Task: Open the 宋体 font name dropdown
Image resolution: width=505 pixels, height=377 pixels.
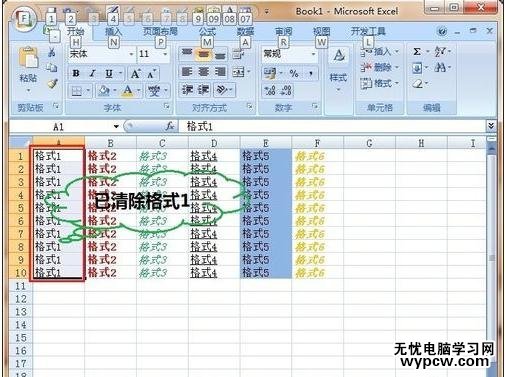Action: click(x=131, y=54)
